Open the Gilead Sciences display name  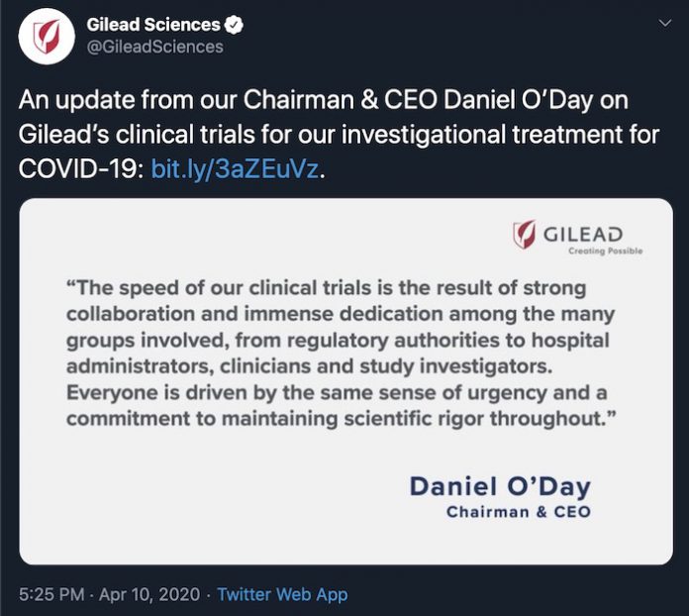[x=152, y=25]
